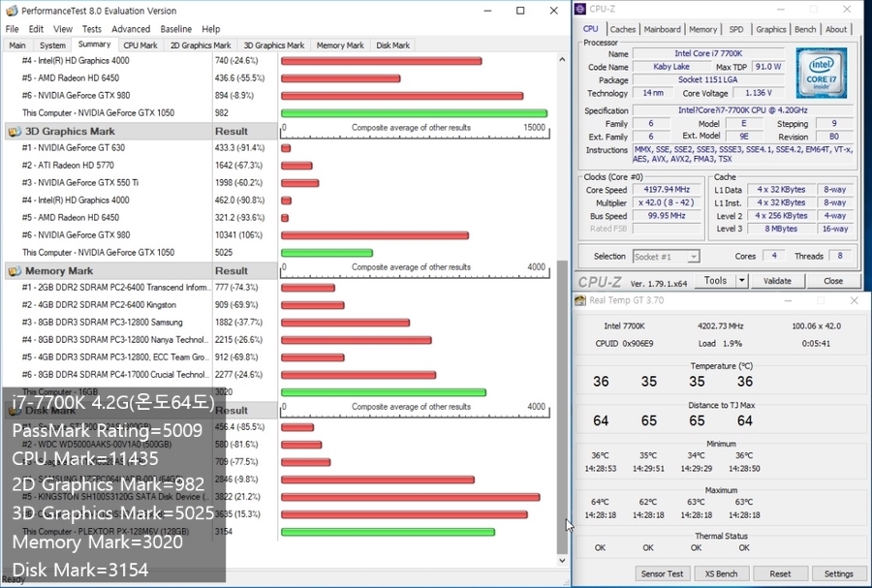The height and width of the screenshot is (588, 872).
Task: Open the Advanced menu
Action: pos(131,29)
